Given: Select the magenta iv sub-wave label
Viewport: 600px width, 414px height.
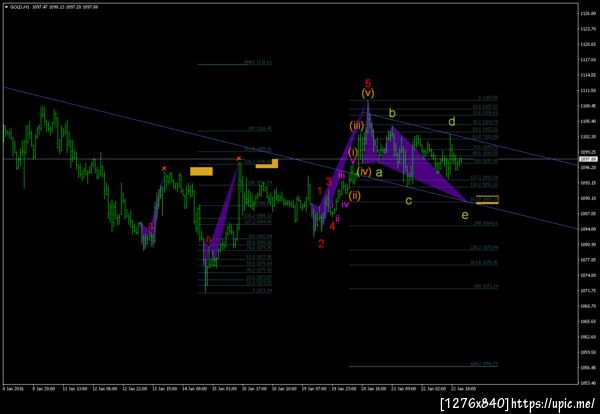Looking at the screenshot, I should [x=345, y=204].
